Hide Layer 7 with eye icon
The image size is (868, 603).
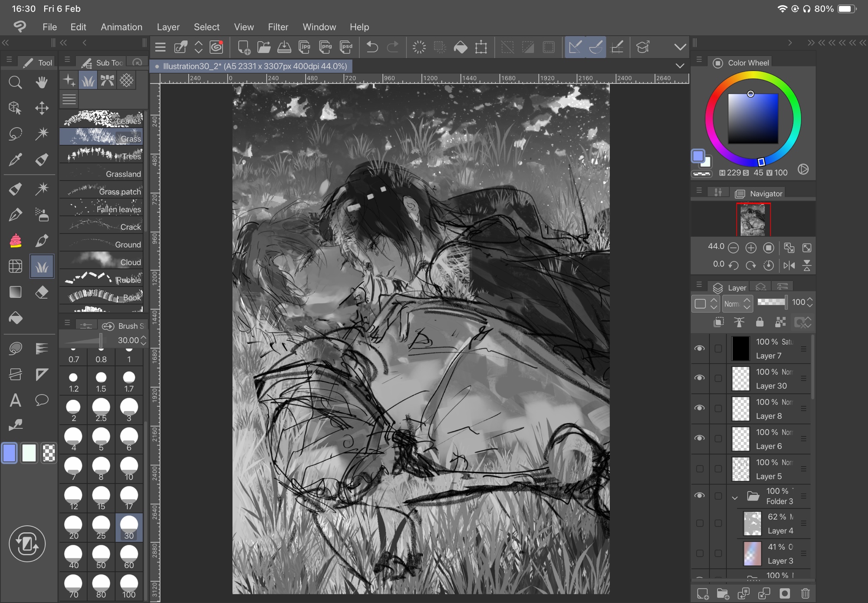click(700, 349)
